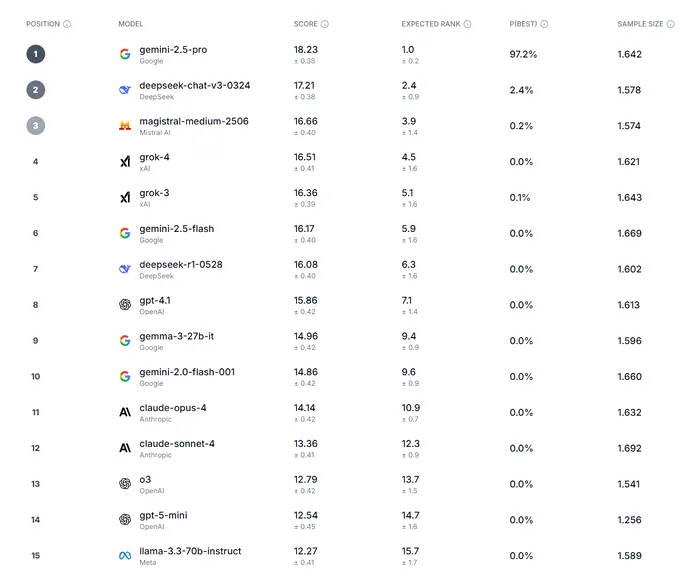700x572 pixels.
Task: Select the gpt-5-mini model name
Action: (x=163, y=515)
